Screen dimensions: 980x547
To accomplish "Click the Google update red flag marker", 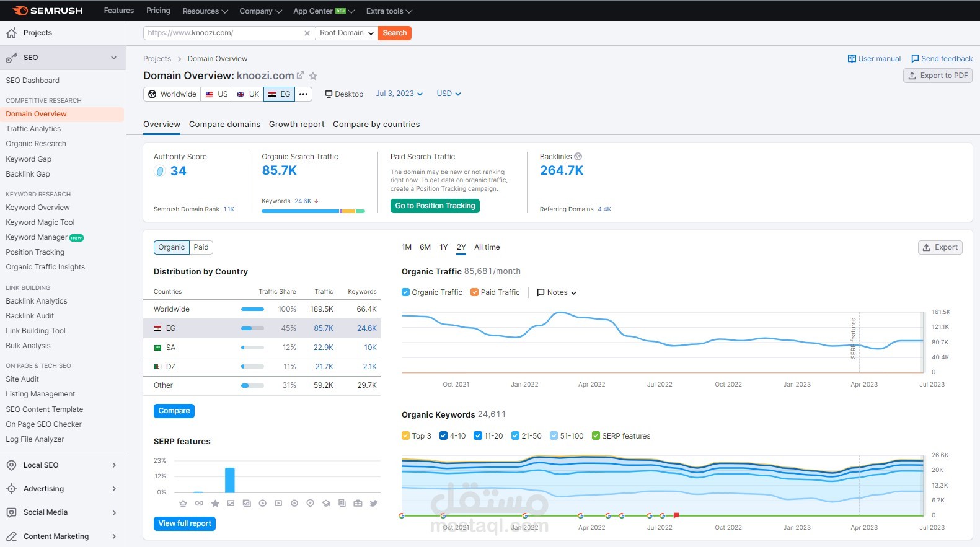I will 676,515.
